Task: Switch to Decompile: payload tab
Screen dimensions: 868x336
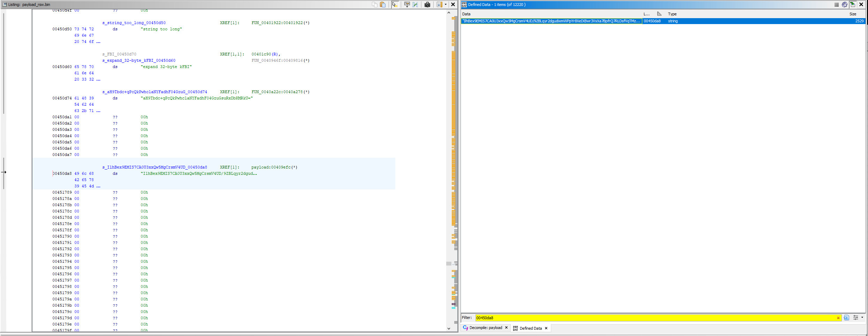Action: pyautogui.click(x=486, y=328)
